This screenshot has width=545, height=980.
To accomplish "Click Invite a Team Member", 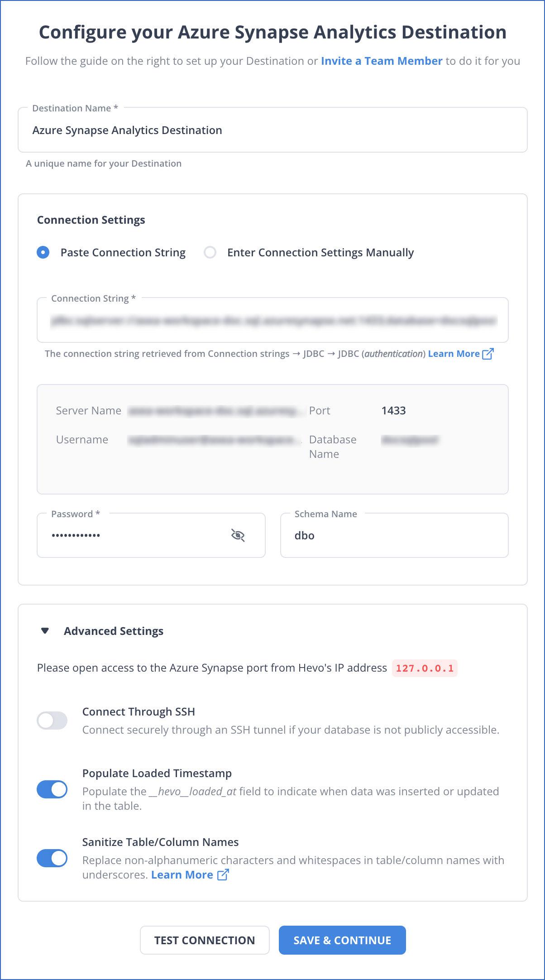I will (381, 61).
